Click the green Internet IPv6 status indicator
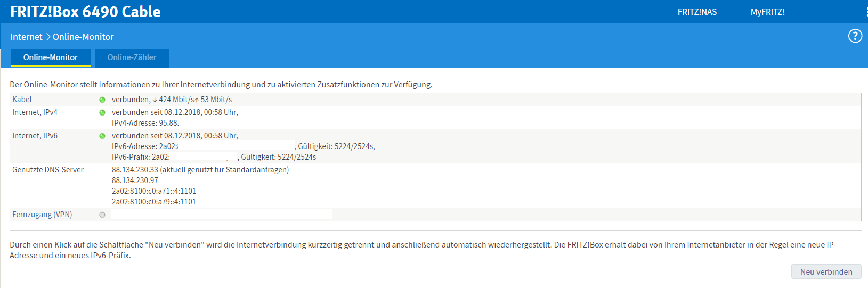868x288 pixels. (102, 136)
